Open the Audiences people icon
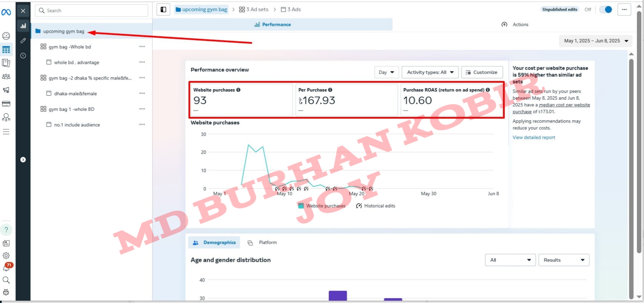The image size is (644, 303). click(x=6, y=77)
